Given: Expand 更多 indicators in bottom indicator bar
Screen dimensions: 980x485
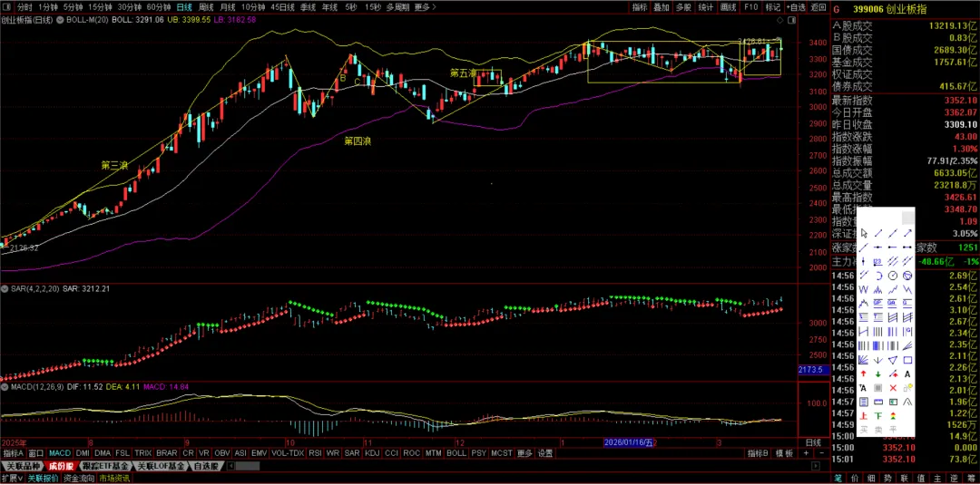Looking at the screenshot, I should [525, 453].
